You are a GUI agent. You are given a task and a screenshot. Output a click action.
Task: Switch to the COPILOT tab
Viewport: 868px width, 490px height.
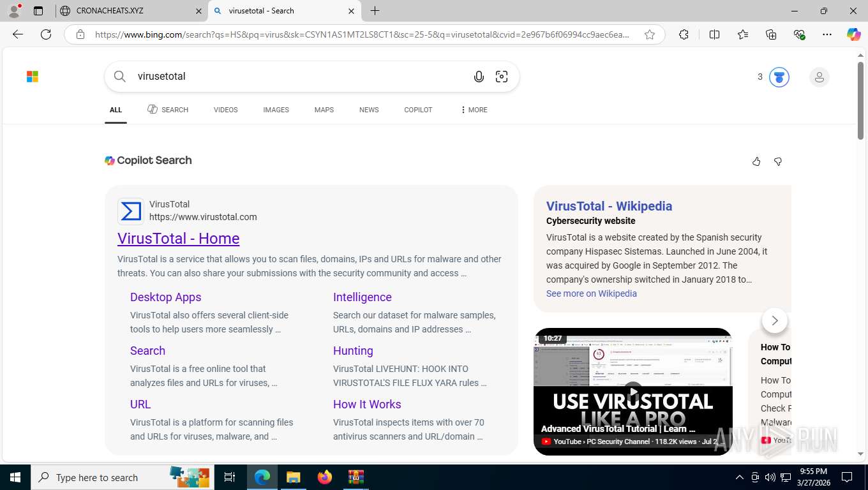pyautogui.click(x=418, y=110)
